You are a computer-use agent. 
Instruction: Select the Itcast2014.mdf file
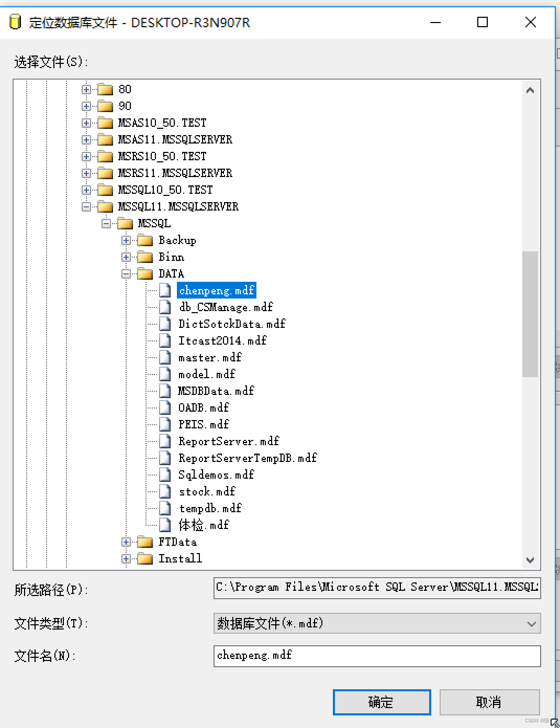[222, 340]
